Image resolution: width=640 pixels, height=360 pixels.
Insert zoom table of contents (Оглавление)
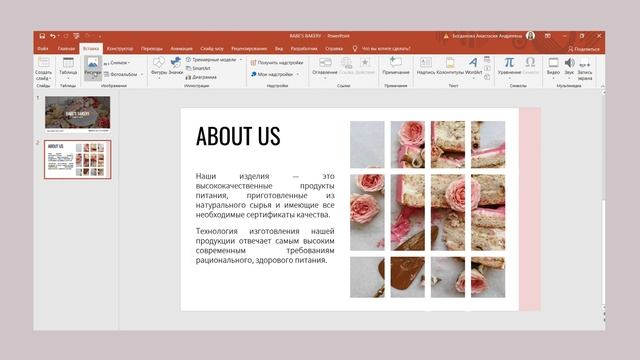pyautogui.click(x=325, y=67)
